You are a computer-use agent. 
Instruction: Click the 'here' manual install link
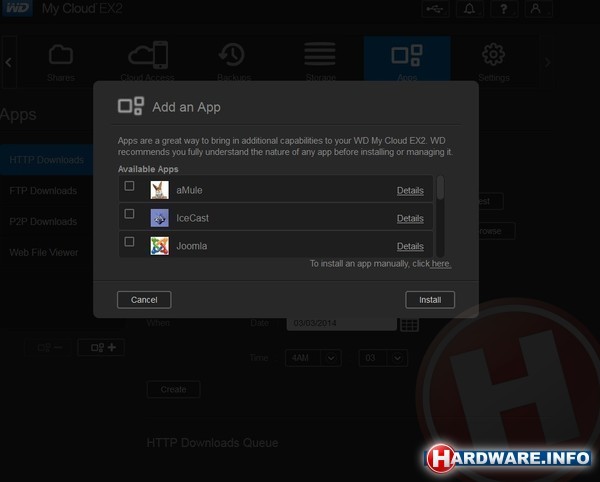point(441,264)
